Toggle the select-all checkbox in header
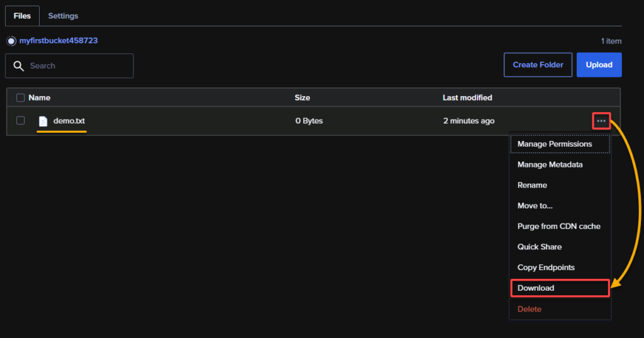 pos(21,98)
